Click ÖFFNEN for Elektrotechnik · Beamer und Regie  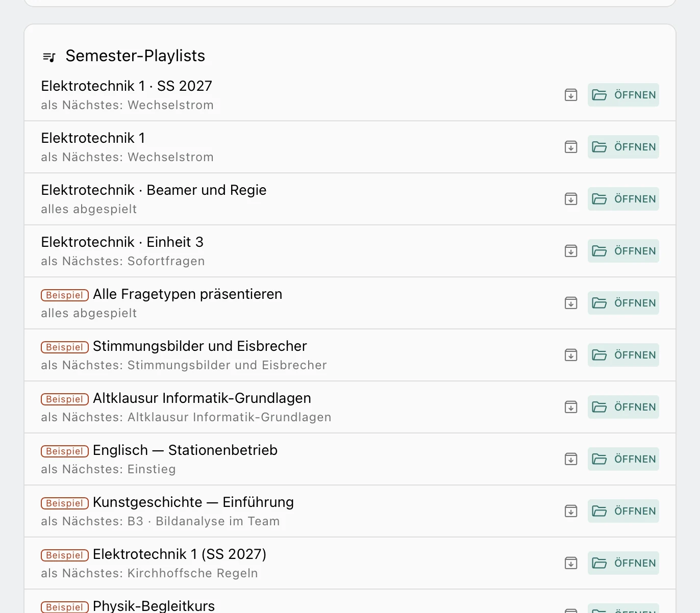623,199
